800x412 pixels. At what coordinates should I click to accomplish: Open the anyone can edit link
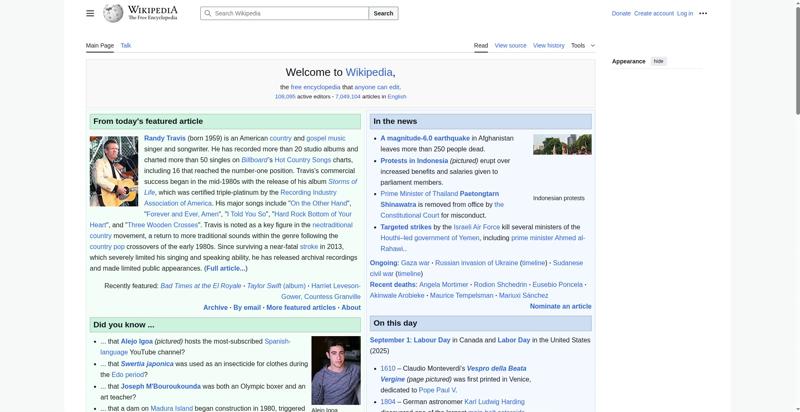click(377, 87)
